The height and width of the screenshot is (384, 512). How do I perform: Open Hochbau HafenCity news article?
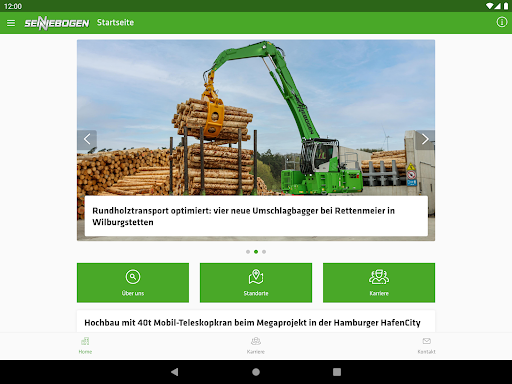coord(252,323)
